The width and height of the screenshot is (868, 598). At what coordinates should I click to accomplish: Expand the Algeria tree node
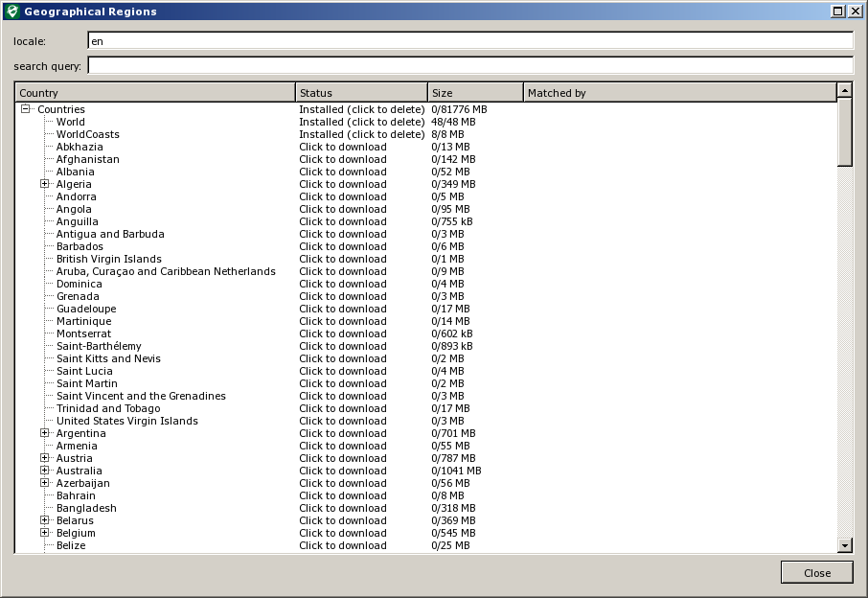45,184
